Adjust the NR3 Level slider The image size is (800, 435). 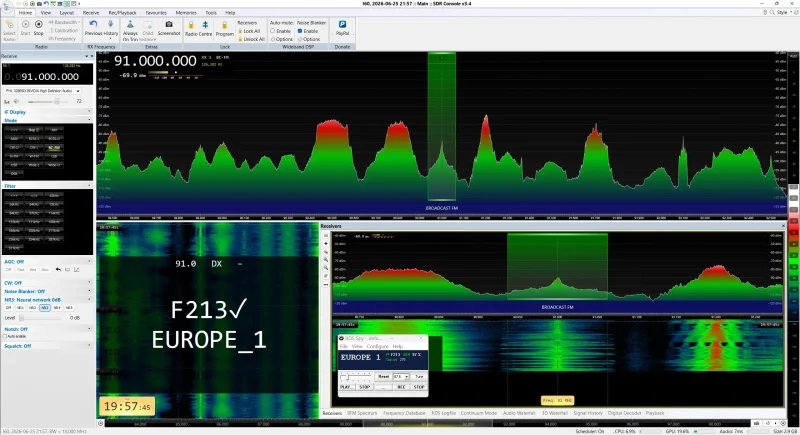point(43,318)
